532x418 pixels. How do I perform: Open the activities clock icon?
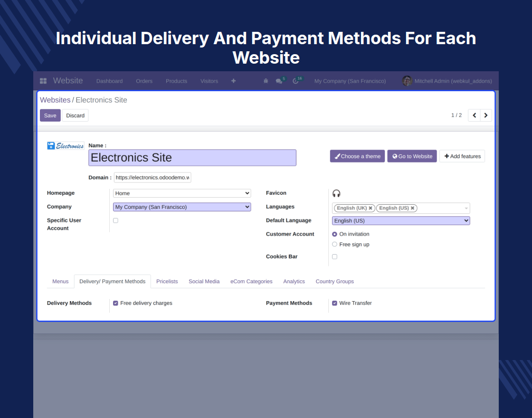click(x=295, y=81)
